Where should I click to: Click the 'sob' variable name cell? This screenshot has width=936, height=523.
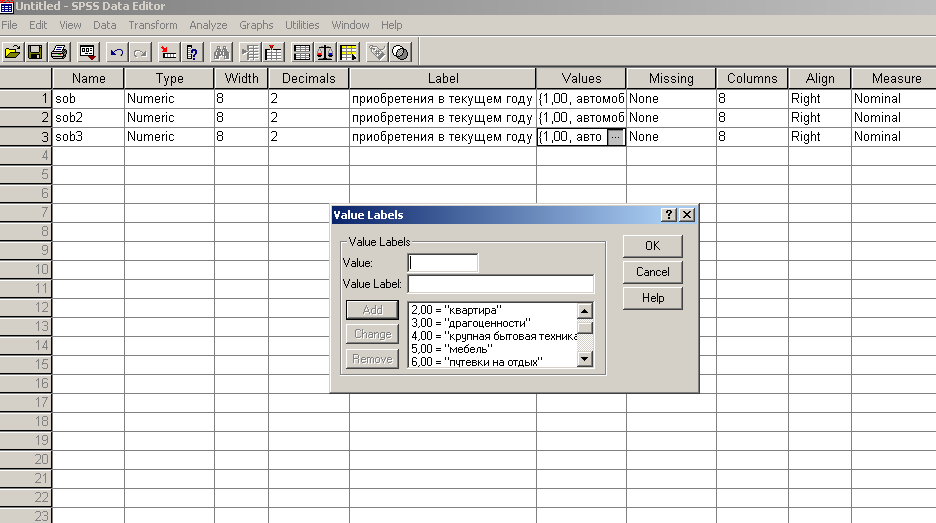[x=88, y=99]
